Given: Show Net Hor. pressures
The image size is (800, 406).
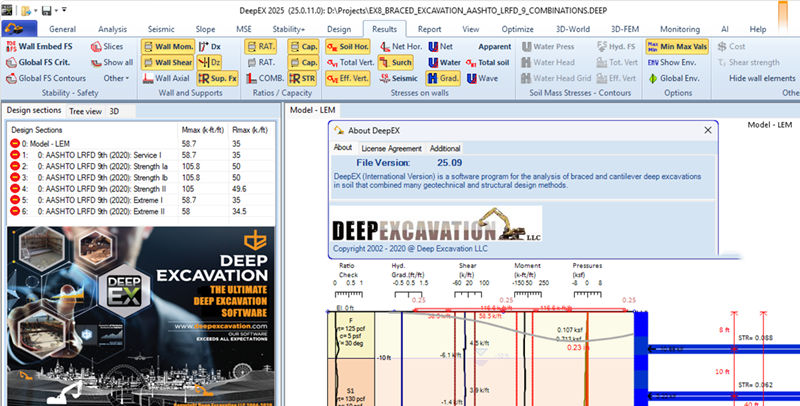Looking at the screenshot, I should pyautogui.click(x=401, y=46).
